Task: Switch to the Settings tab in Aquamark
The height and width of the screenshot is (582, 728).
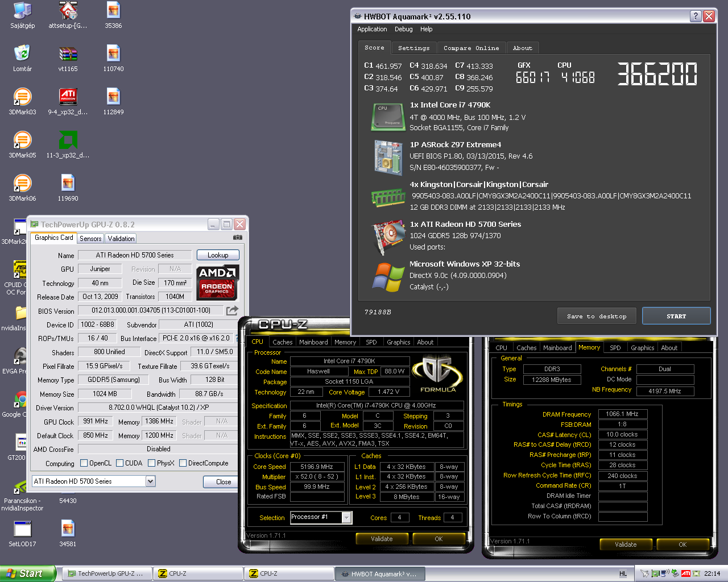Action: coord(414,48)
